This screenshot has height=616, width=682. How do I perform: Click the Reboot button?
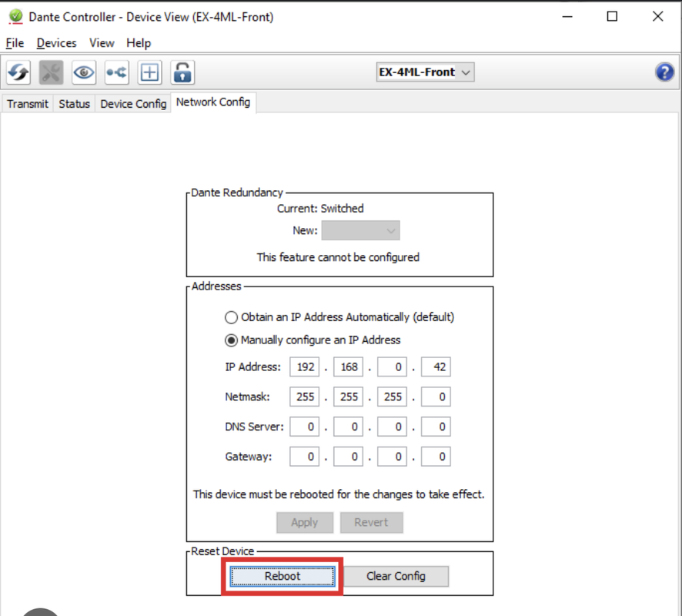click(x=282, y=576)
